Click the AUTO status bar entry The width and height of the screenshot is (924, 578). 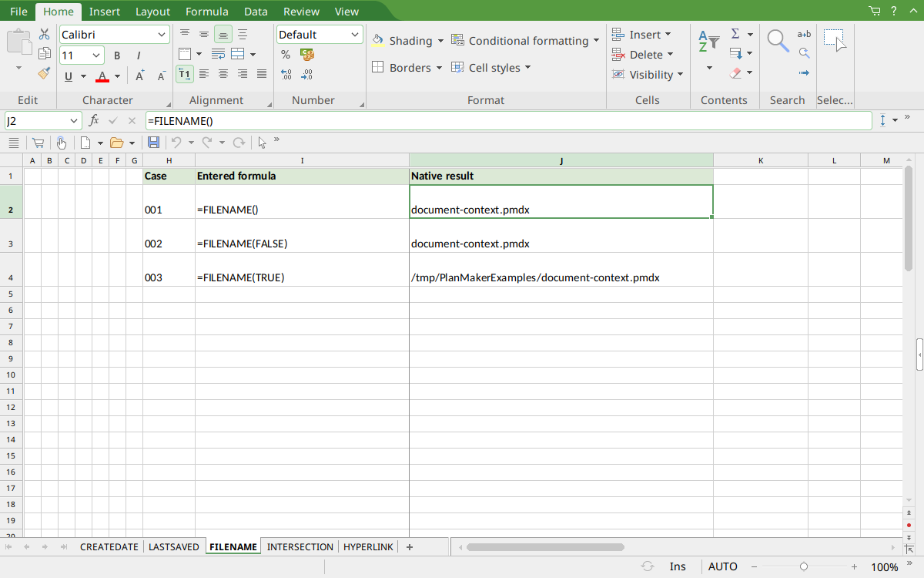[x=722, y=566]
